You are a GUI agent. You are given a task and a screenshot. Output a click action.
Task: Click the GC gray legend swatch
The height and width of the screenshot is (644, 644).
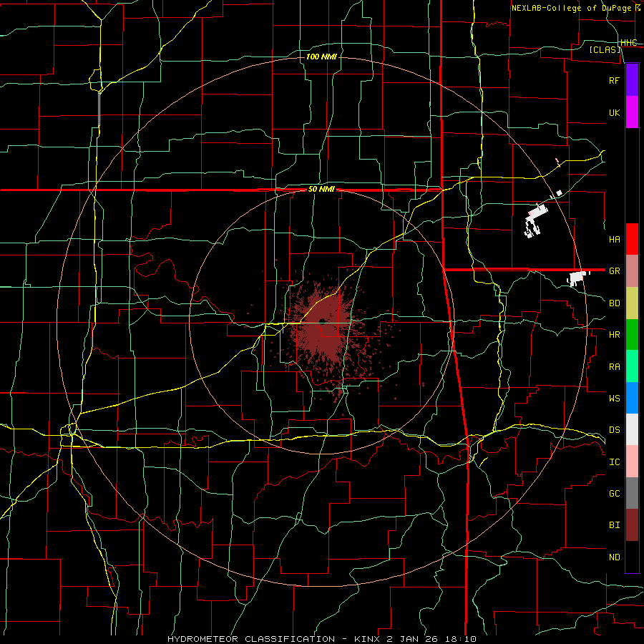pyautogui.click(x=632, y=493)
